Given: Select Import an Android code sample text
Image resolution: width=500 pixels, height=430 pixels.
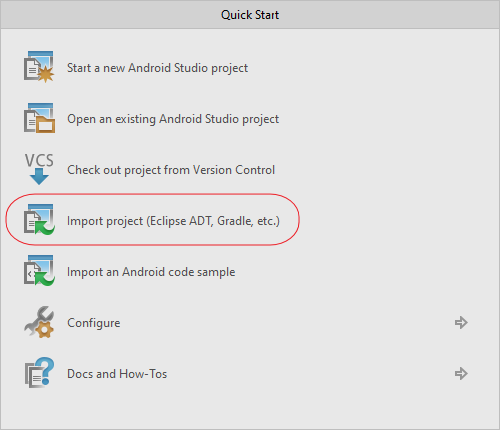Looking at the screenshot, I should click(x=151, y=272).
